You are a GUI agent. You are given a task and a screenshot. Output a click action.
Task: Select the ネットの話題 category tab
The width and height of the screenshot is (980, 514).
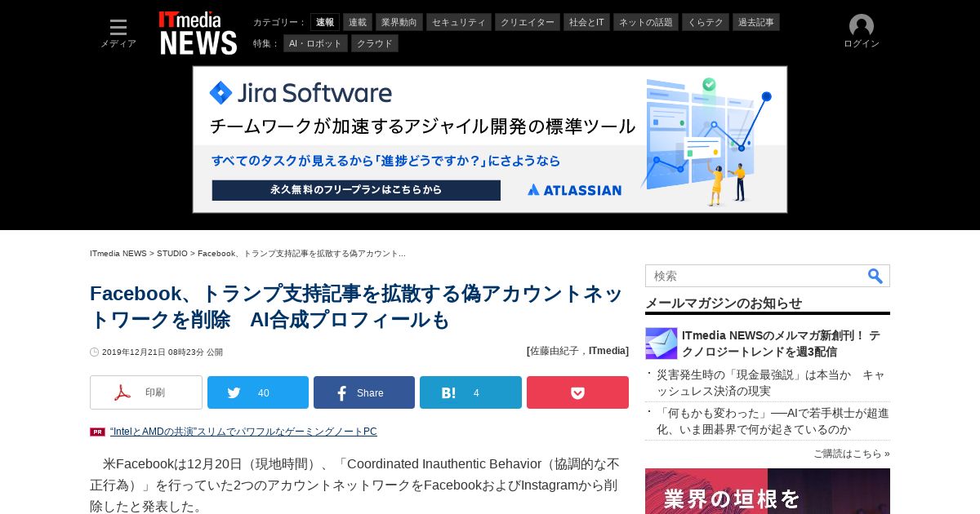tap(646, 22)
